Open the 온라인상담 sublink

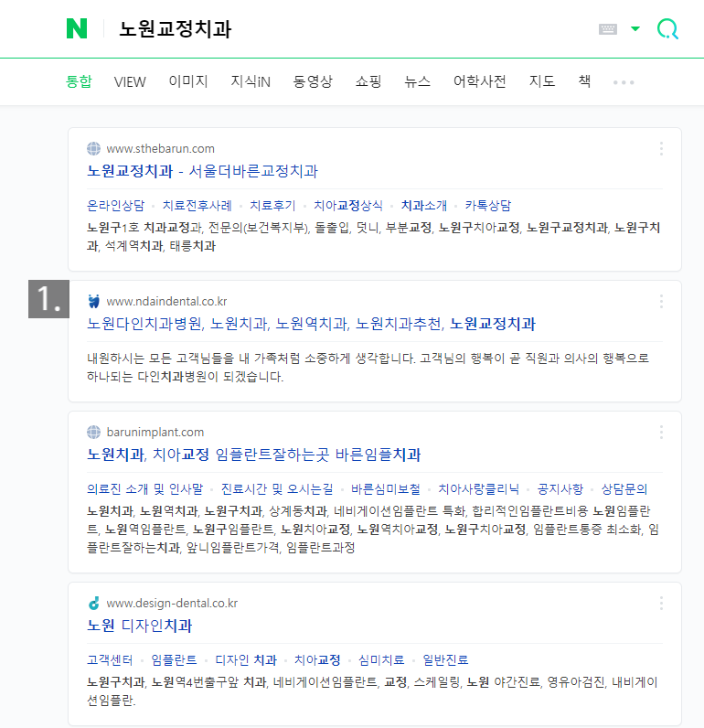[x=115, y=206]
